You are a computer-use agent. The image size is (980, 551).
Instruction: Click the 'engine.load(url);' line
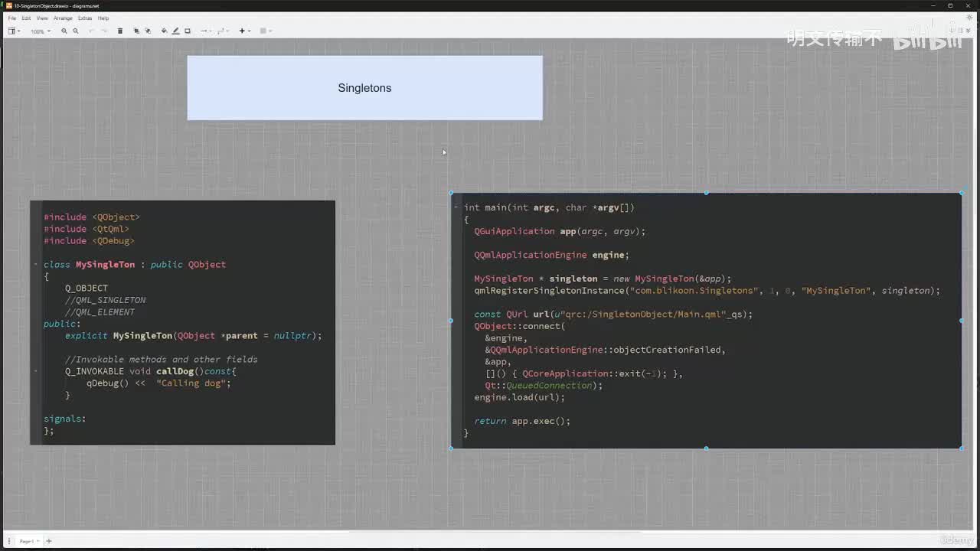click(x=519, y=397)
